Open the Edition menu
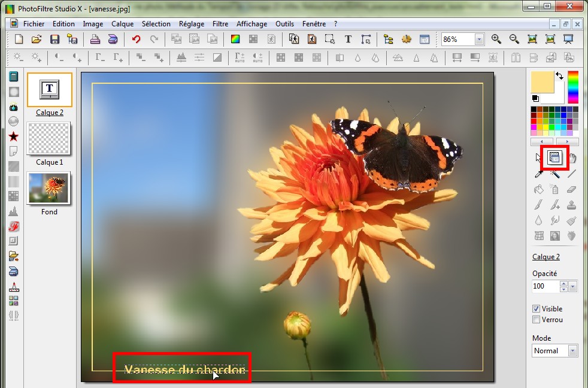Screen dimensions: 588x388 pyautogui.click(x=63, y=23)
